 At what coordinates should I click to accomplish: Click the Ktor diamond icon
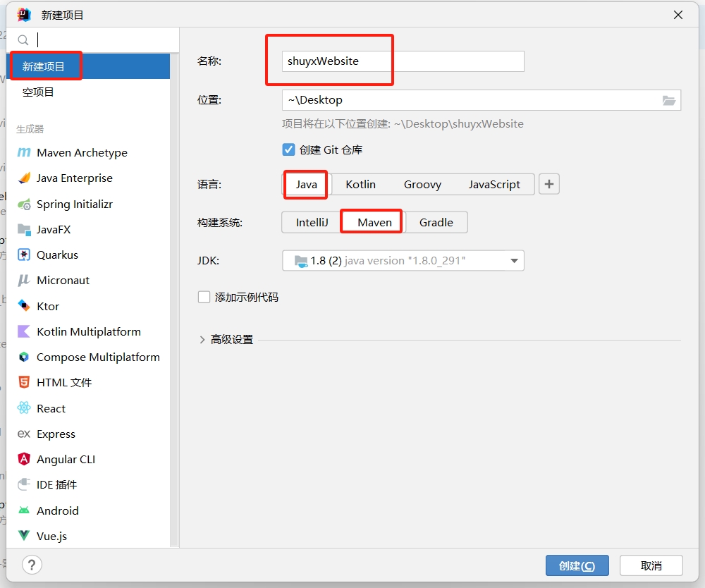point(24,306)
